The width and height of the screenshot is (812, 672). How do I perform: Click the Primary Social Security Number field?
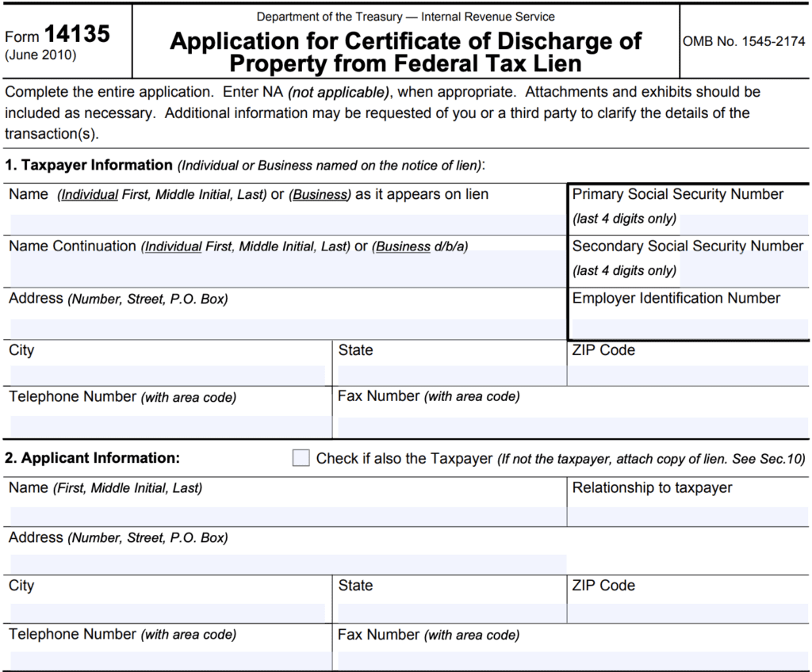(744, 222)
